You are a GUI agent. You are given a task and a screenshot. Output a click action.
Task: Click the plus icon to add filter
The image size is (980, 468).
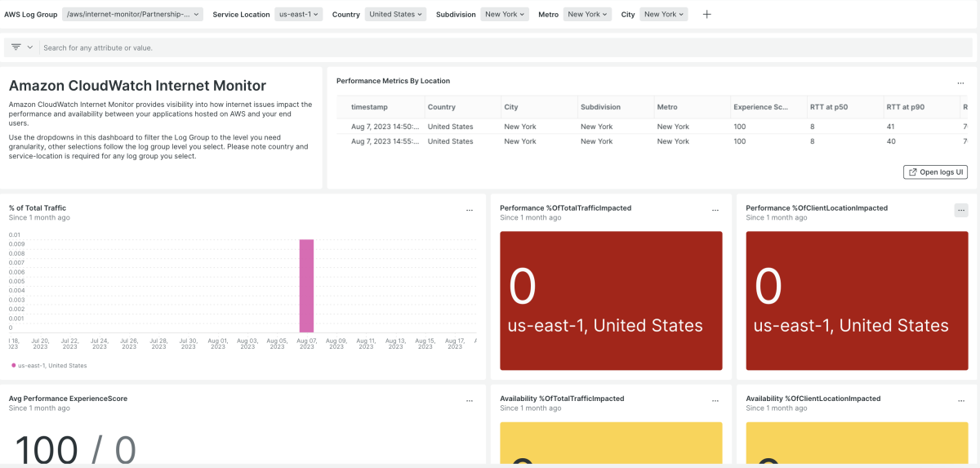click(707, 15)
